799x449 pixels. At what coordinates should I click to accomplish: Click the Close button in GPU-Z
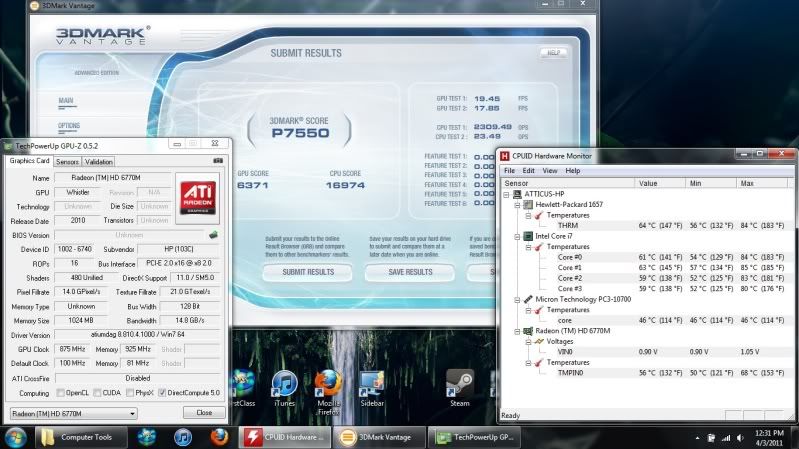(204, 412)
